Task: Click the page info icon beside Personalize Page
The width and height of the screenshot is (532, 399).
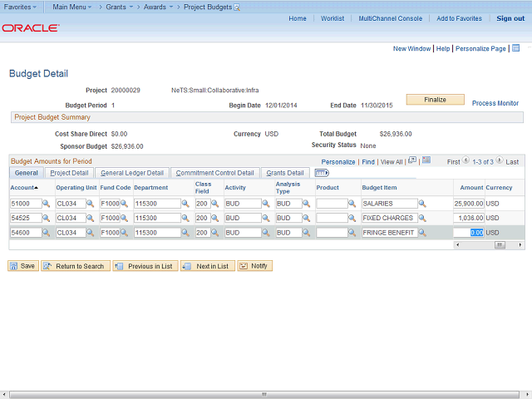Action: pyautogui.click(x=515, y=49)
